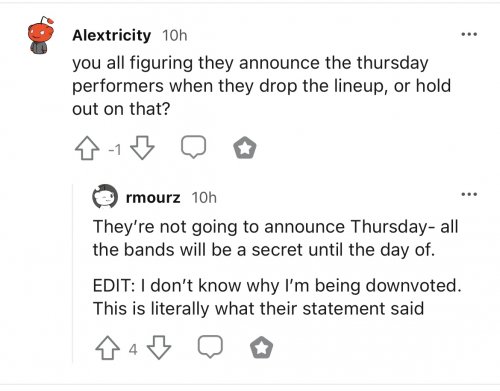Reply to Alextricity's comment via speech bubble
Image resolution: width=500 pixels, height=391 pixels.
click(193, 147)
